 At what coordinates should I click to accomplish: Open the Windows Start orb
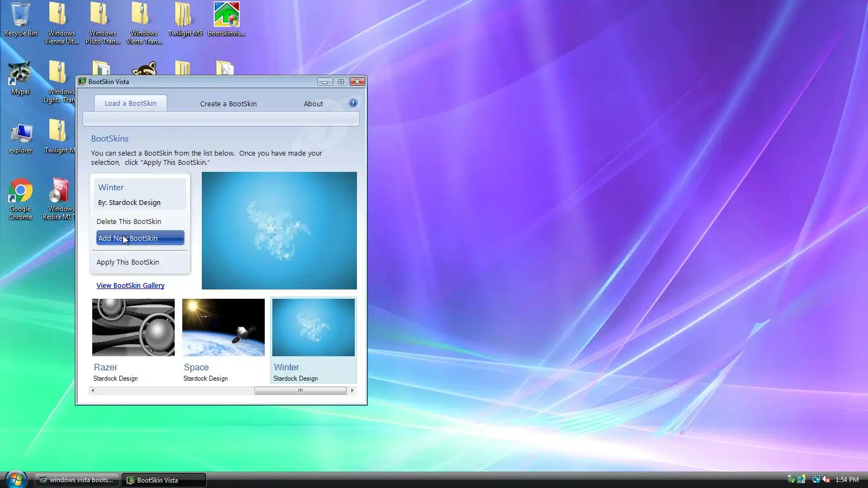(16, 479)
